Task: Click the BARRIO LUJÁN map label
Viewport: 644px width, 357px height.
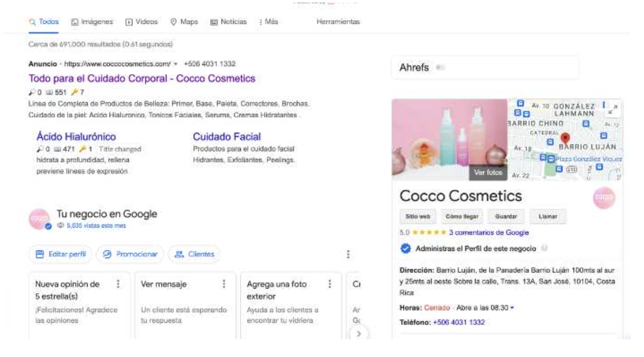Action: pyautogui.click(x=587, y=147)
